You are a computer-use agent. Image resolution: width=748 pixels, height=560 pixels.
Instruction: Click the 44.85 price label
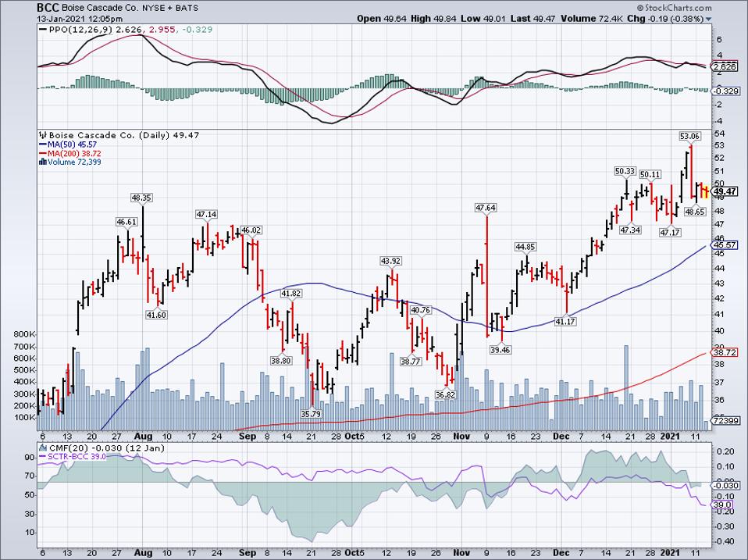click(x=525, y=247)
